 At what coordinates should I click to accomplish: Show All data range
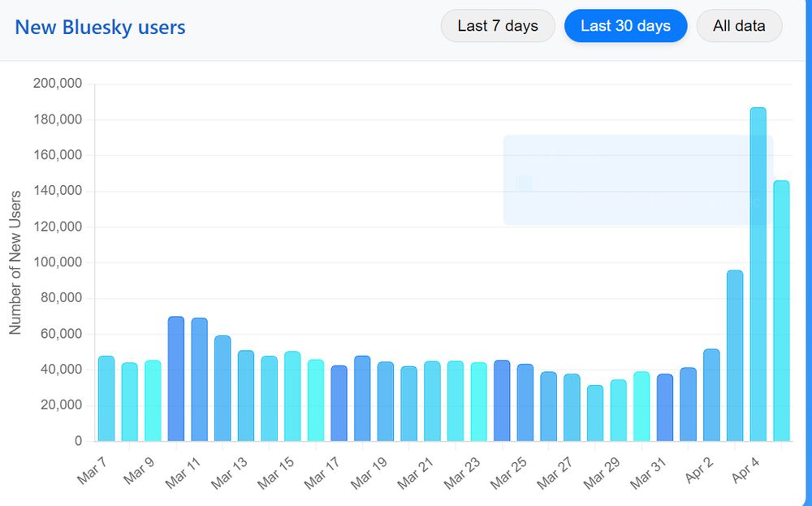coord(739,26)
